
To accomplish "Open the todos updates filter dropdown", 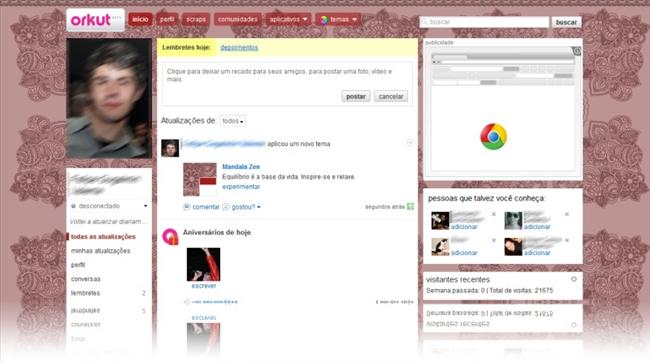I will click(233, 121).
